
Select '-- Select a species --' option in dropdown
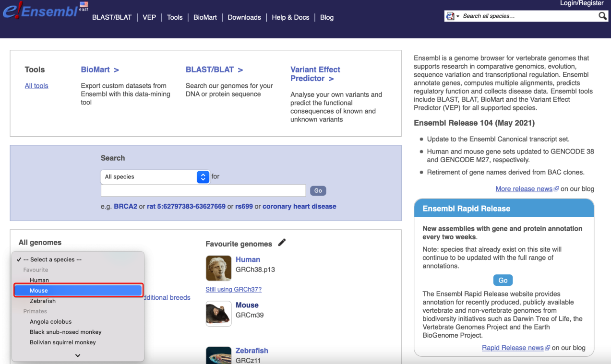(78, 259)
